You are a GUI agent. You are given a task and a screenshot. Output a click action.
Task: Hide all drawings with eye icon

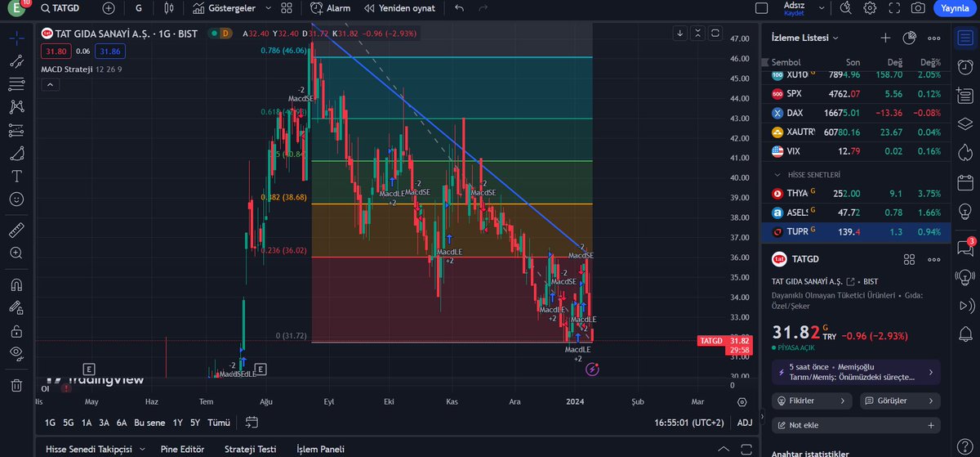(16, 353)
